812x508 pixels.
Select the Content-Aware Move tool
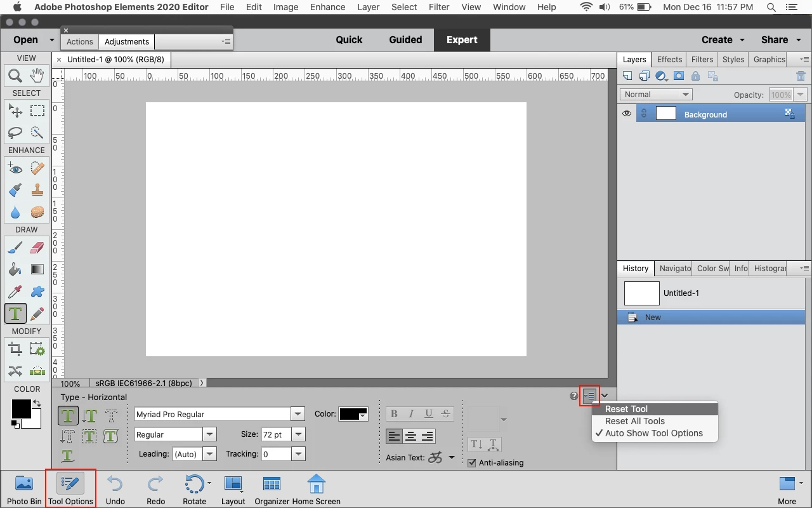[15, 370]
